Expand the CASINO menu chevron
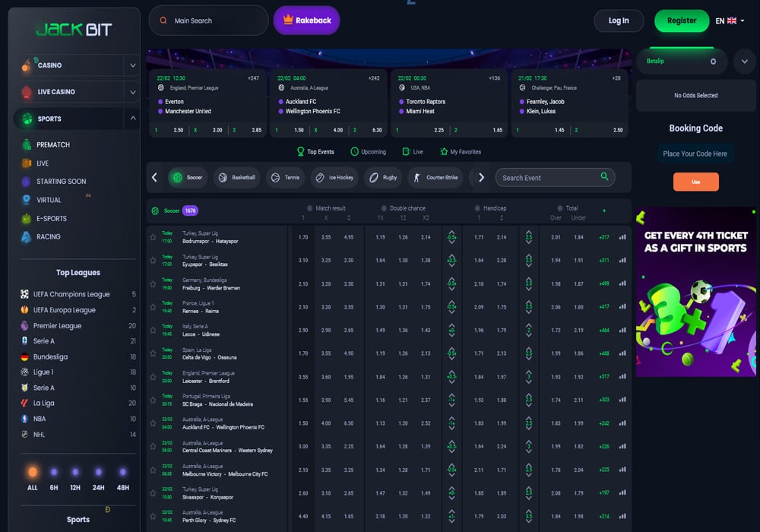The image size is (760, 532). click(x=132, y=66)
